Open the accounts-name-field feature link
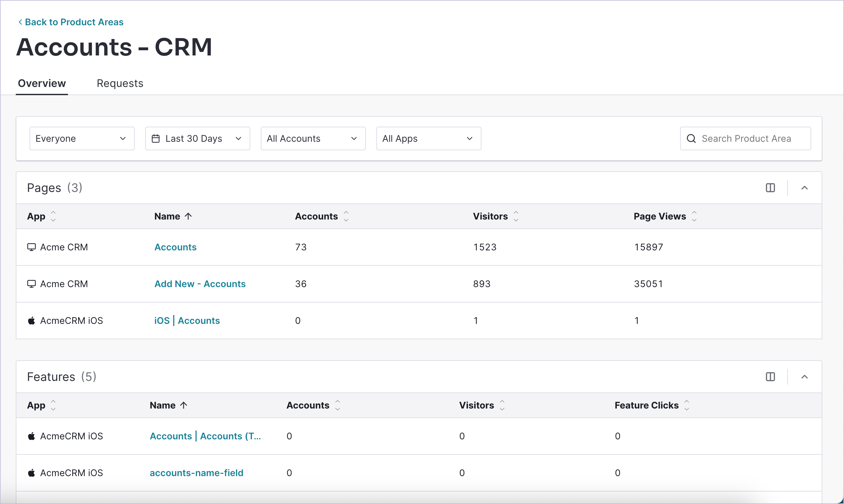844x504 pixels. 196,473
